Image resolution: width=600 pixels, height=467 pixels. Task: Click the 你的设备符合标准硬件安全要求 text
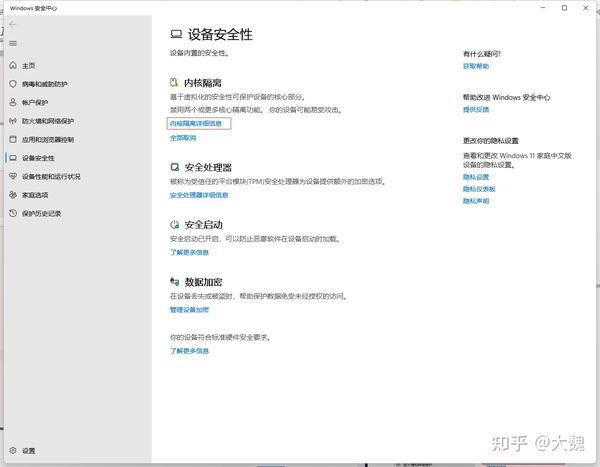[220, 337]
